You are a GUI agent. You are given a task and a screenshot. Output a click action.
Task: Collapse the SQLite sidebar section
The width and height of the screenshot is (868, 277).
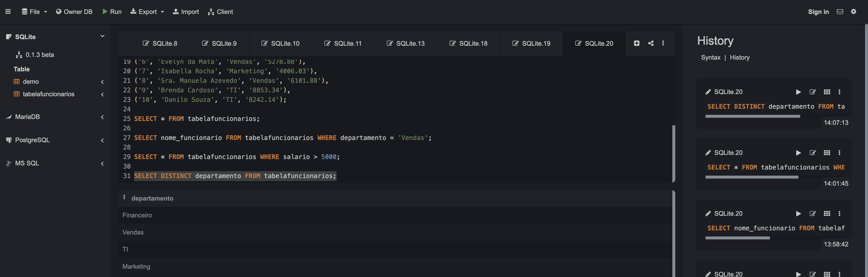tap(102, 36)
